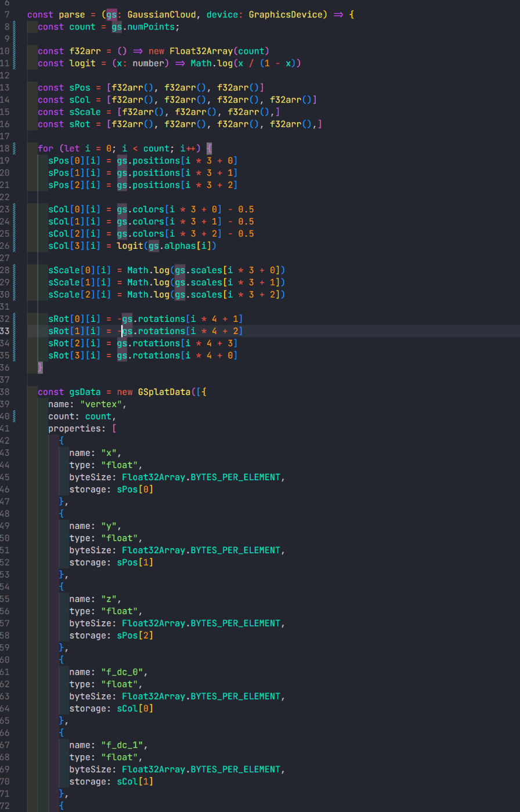Click 'positions' in the sPos[0][i] assignment
This screenshot has width=520, height=812.
coord(157,161)
